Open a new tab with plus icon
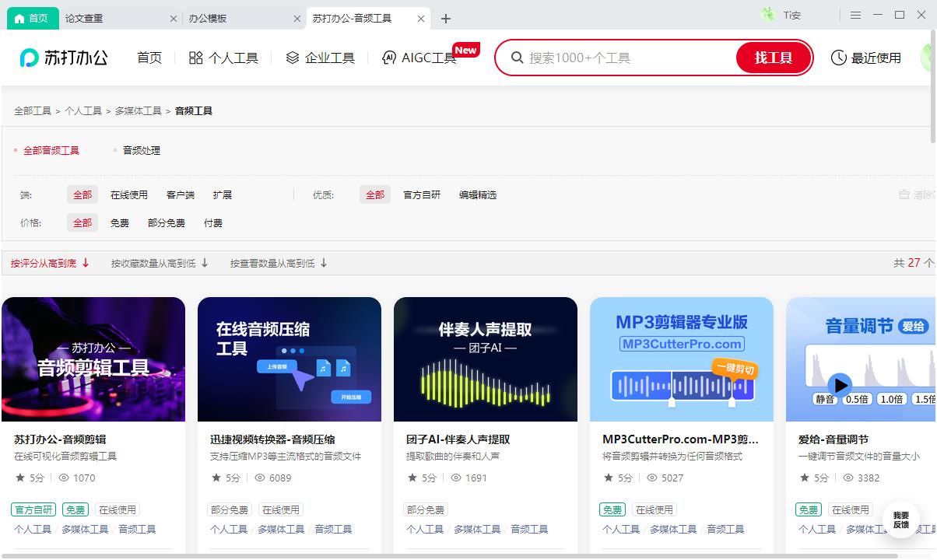The width and height of the screenshot is (937, 560). [446, 19]
